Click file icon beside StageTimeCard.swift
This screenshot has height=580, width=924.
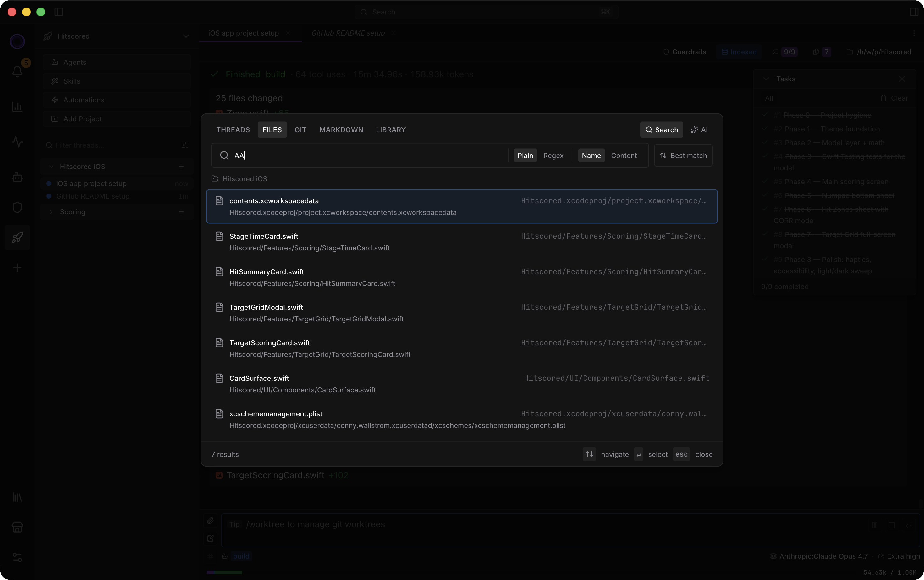pos(219,236)
